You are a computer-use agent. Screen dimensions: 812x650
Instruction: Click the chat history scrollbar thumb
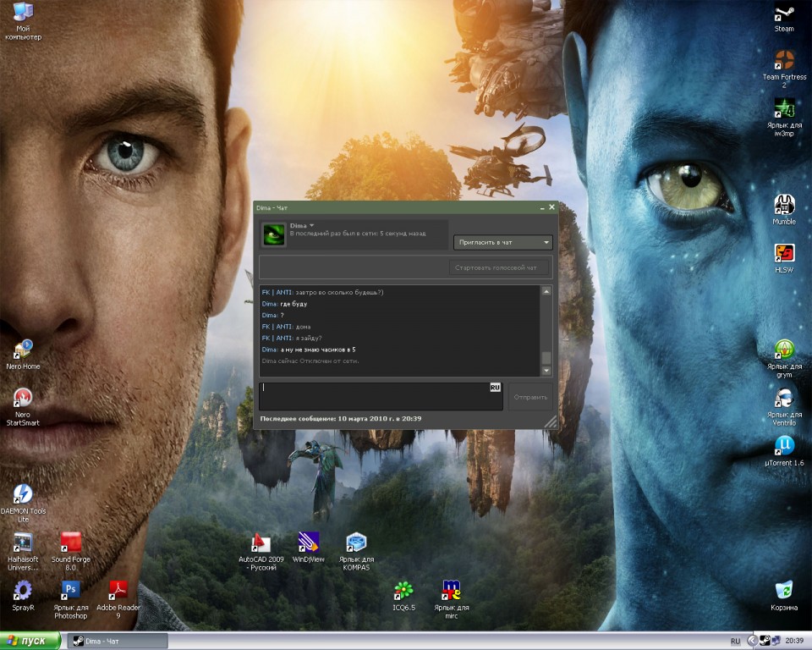coord(546,358)
